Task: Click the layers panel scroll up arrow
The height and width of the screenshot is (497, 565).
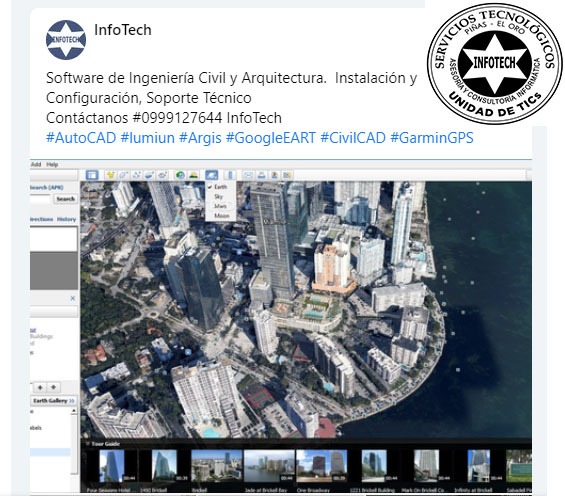Action: [x=74, y=411]
